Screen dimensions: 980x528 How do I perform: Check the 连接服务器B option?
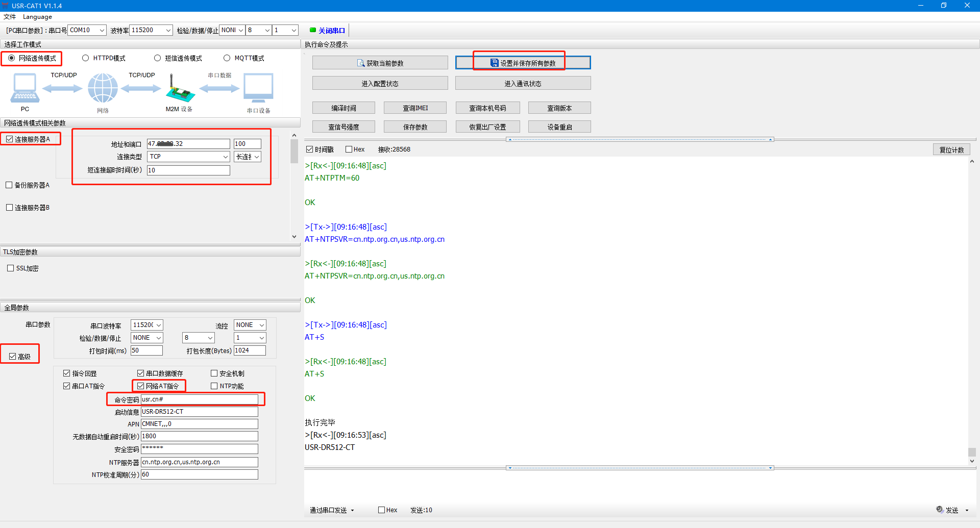pyautogui.click(x=9, y=208)
